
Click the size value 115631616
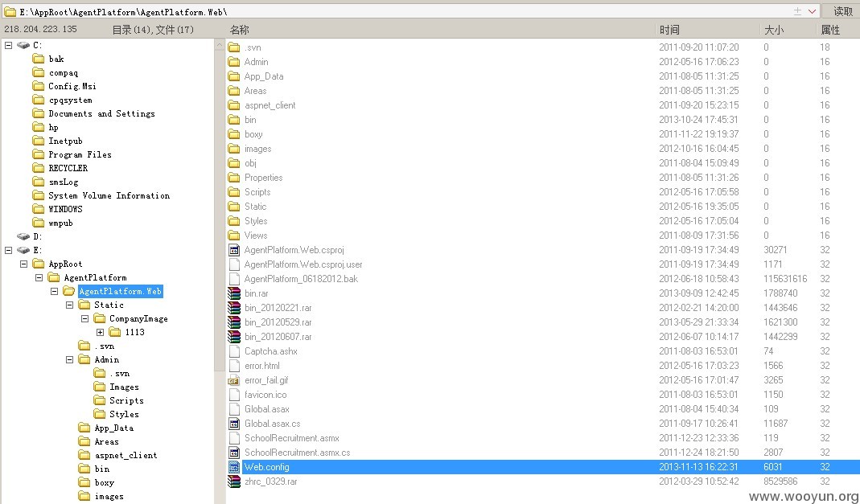point(785,279)
